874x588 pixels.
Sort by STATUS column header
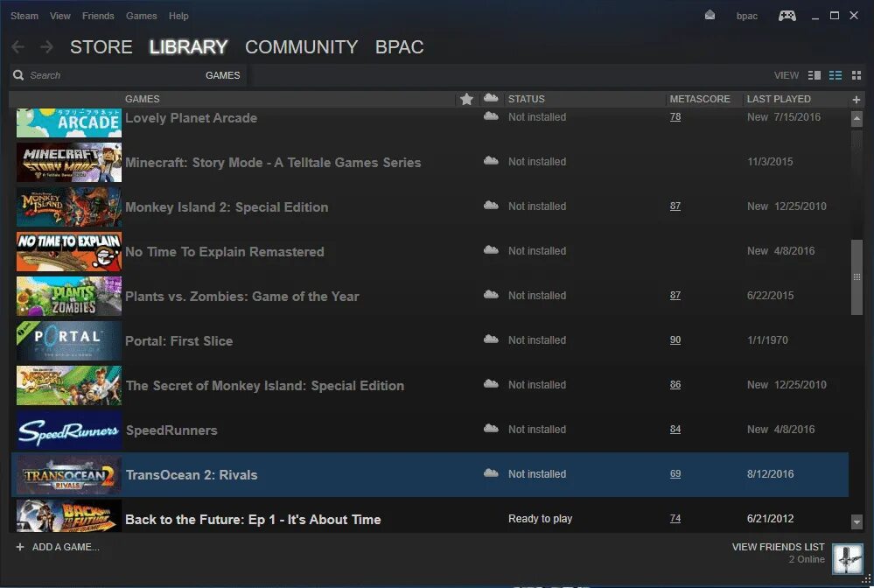526,99
